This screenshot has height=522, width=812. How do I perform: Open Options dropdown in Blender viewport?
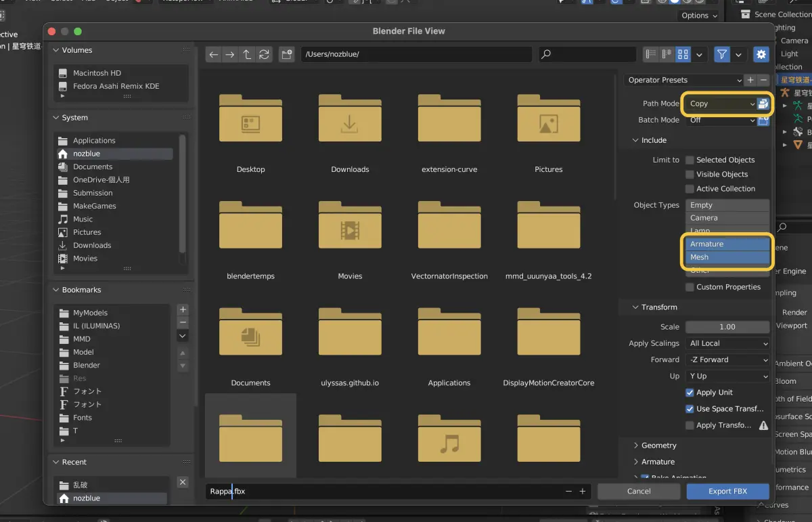click(699, 15)
